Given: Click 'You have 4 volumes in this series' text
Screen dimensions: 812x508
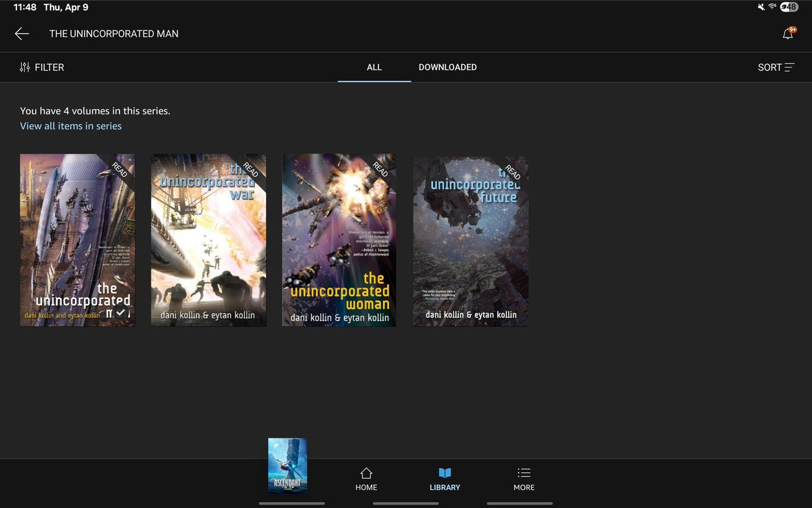Looking at the screenshot, I should [95, 111].
